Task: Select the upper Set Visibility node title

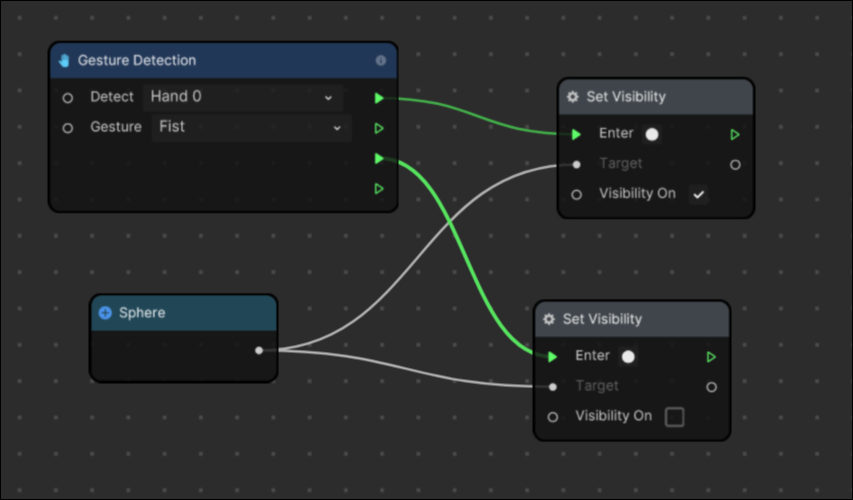Action: pos(626,97)
